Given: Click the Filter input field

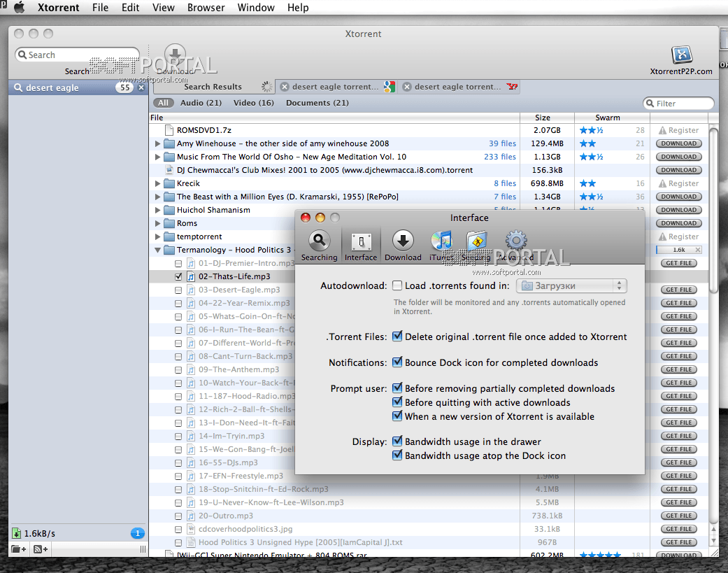Looking at the screenshot, I should (x=678, y=103).
